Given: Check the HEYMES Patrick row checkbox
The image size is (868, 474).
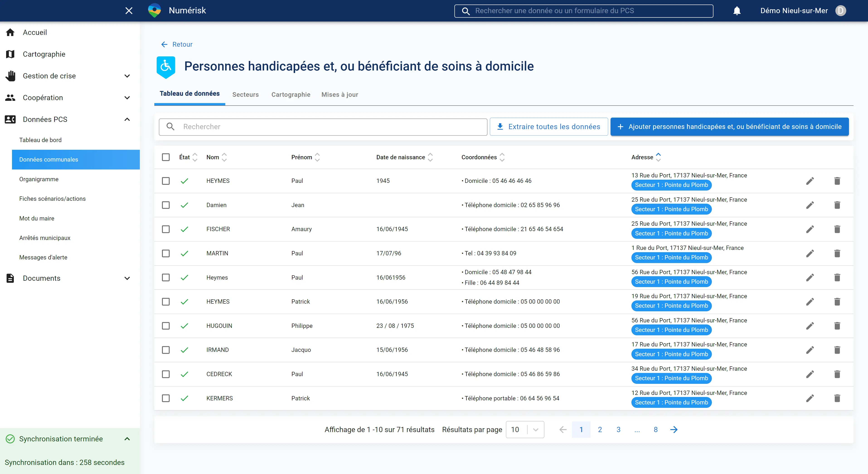Looking at the screenshot, I should (x=166, y=302).
